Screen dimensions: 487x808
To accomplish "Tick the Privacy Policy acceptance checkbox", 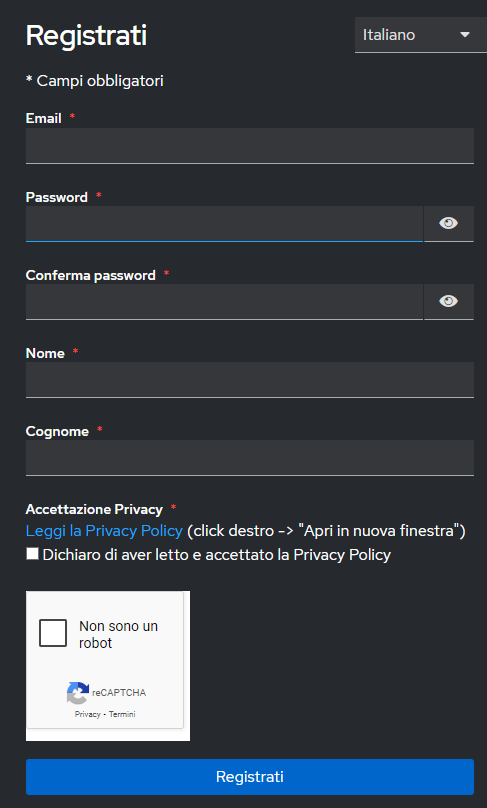I will coord(32,554).
